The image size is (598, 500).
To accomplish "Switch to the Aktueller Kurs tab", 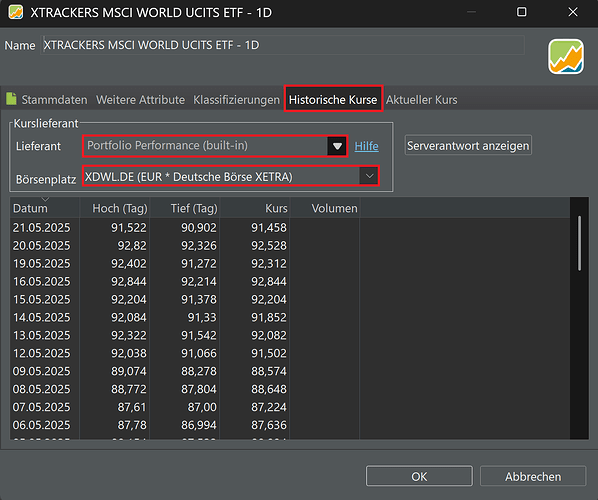I will click(421, 100).
